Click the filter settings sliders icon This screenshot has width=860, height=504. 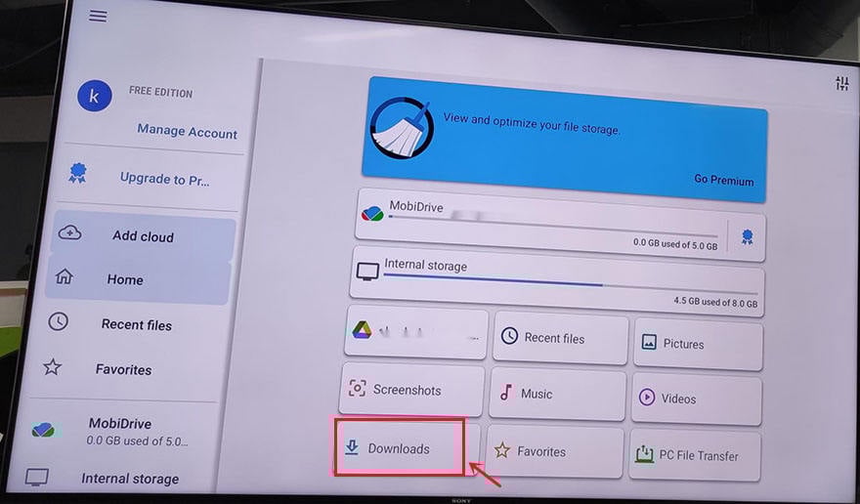coord(841,84)
